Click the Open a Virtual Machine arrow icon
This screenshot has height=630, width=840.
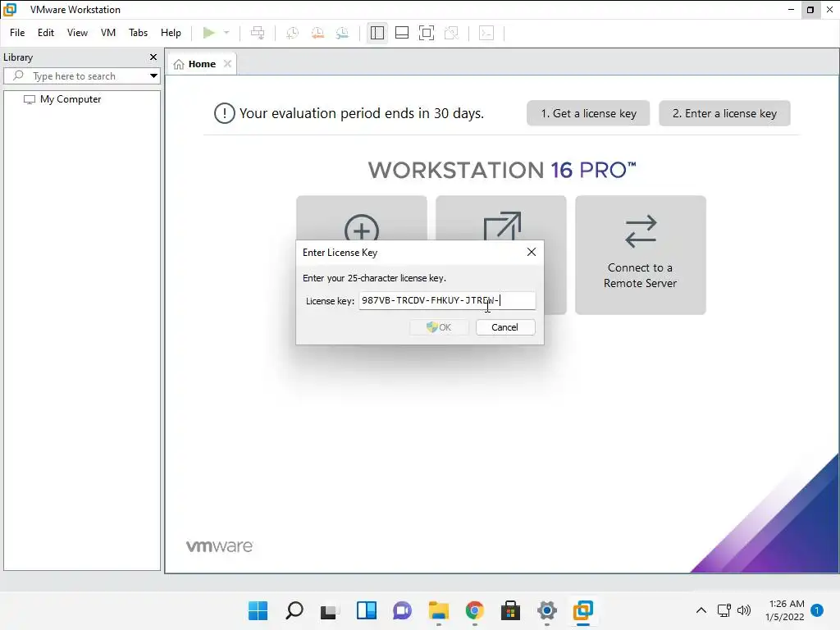[x=502, y=226]
